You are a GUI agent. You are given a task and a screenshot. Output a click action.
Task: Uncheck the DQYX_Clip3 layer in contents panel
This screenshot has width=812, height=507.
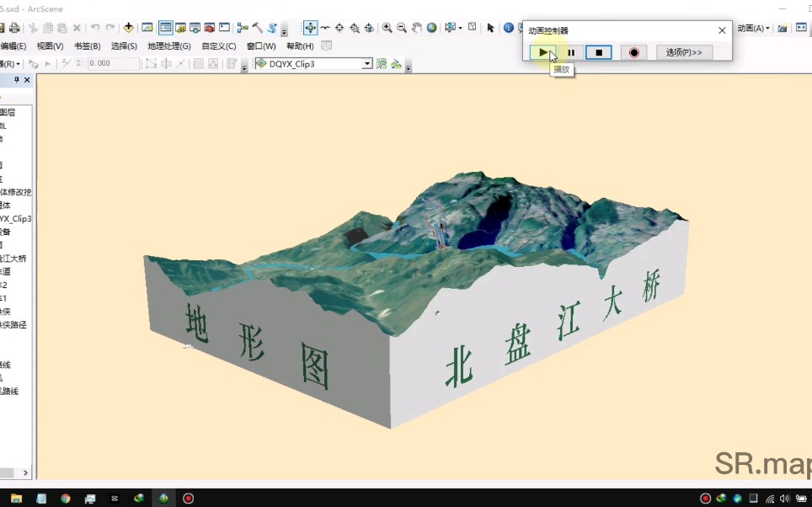[x=3, y=217]
